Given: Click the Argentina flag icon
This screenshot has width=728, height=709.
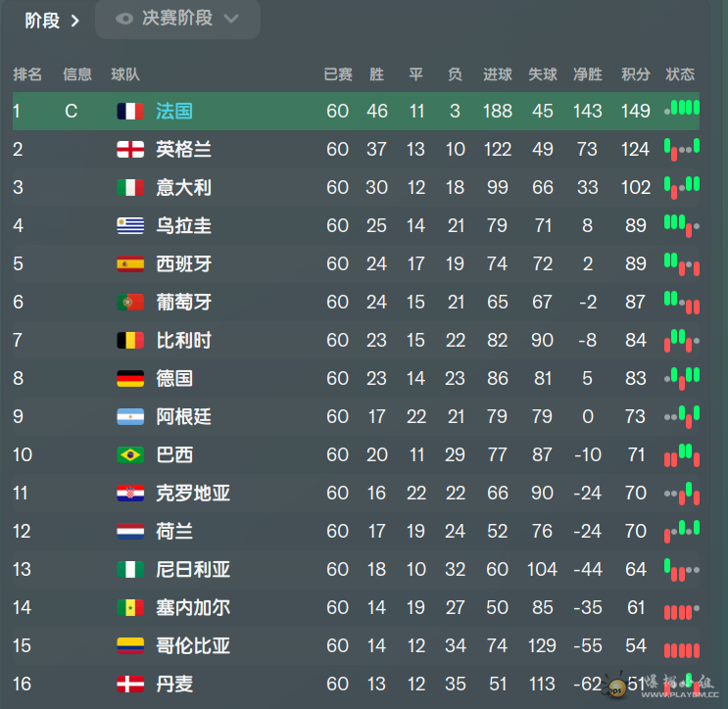Looking at the screenshot, I should (x=130, y=416).
